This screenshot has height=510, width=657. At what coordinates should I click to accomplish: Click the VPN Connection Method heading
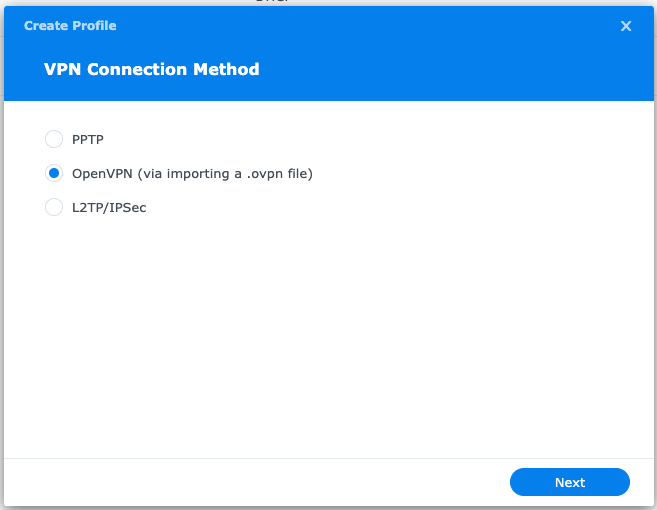[x=151, y=70]
